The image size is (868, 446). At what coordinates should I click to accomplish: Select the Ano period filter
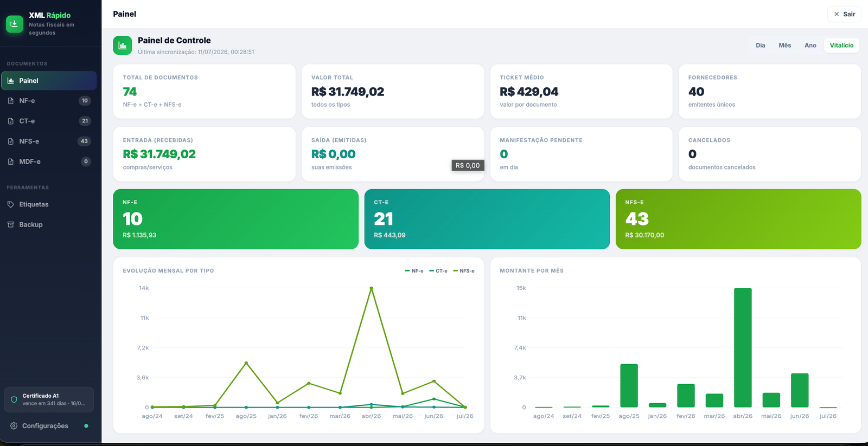click(x=810, y=46)
